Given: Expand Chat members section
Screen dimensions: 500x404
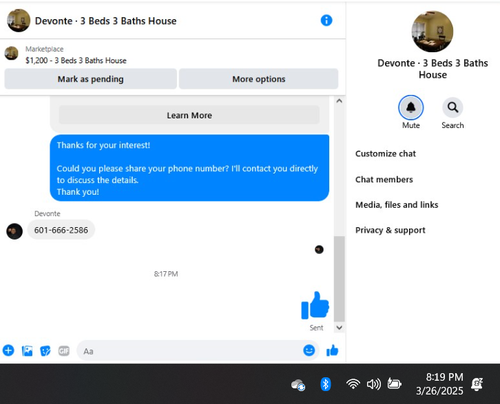Looking at the screenshot, I should [x=384, y=179].
